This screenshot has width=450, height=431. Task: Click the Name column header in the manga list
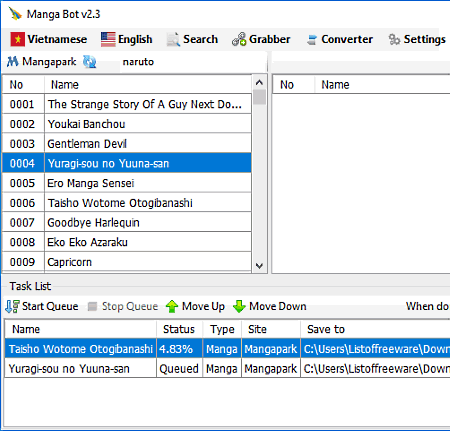(x=148, y=85)
